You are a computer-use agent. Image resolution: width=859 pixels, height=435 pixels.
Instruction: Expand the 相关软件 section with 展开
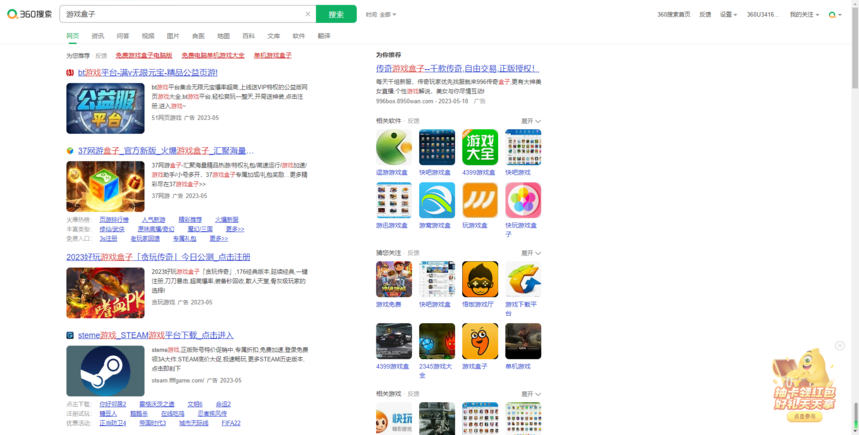531,121
